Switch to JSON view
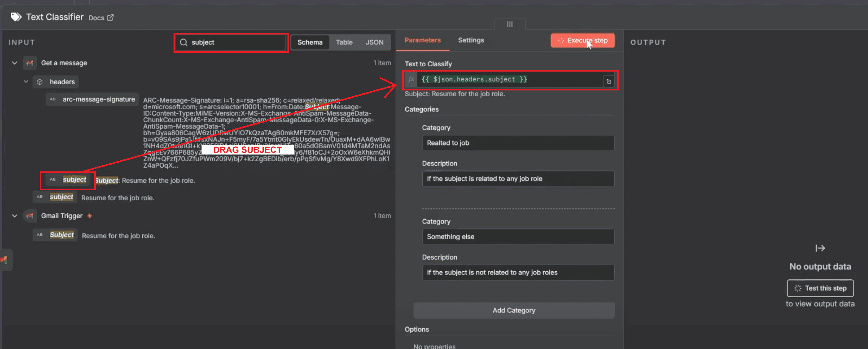This screenshot has width=868, height=349. [x=374, y=42]
